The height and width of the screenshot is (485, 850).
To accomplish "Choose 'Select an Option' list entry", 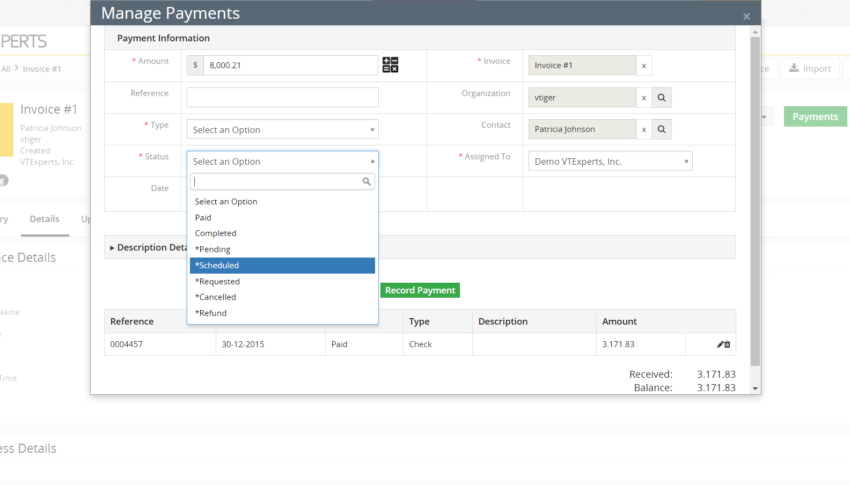I will [282, 202].
